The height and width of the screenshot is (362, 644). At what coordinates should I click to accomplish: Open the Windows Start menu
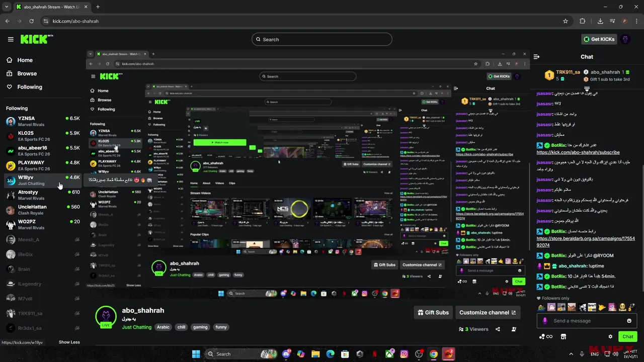pyautogui.click(x=196, y=354)
